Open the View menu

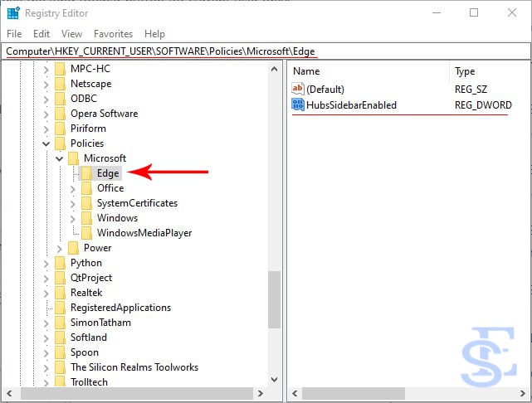point(71,34)
